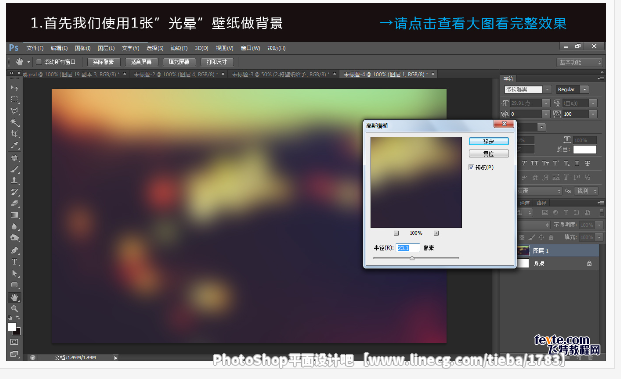Select the Rectangle shape tool
Image resolution: width=621 pixels, height=379 pixels.
pyautogui.click(x=14, y=285)
